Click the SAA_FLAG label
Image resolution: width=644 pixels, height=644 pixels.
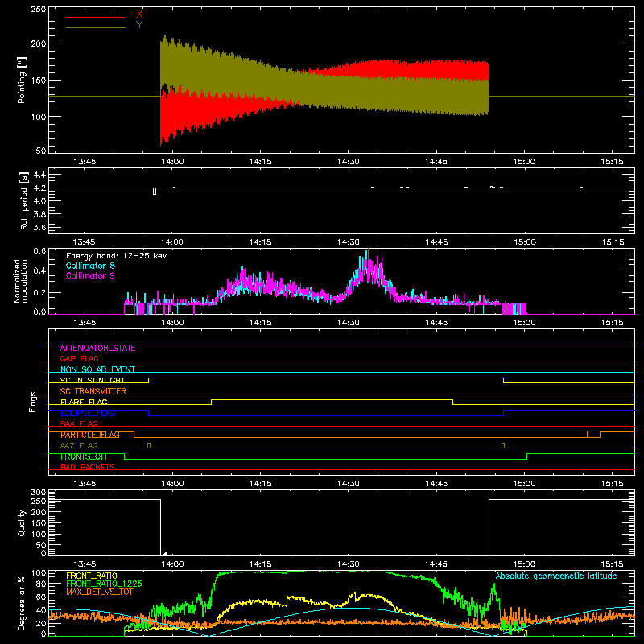pyautogui.click(x=79, y=423)
